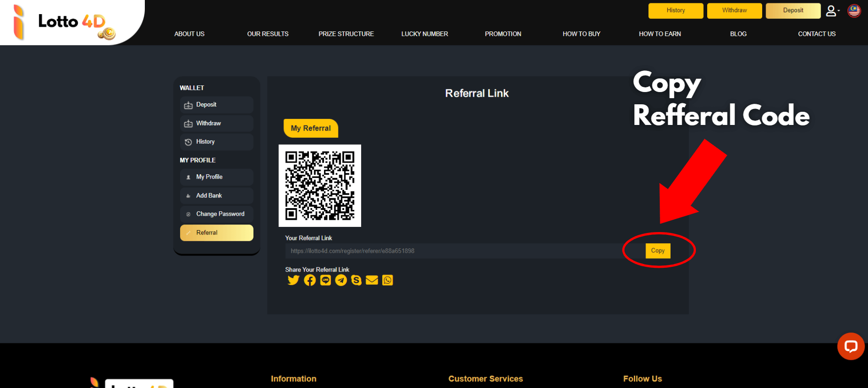The image size is (868, 388).
Task: Select the My Referral tab
Action: [311, 128]
